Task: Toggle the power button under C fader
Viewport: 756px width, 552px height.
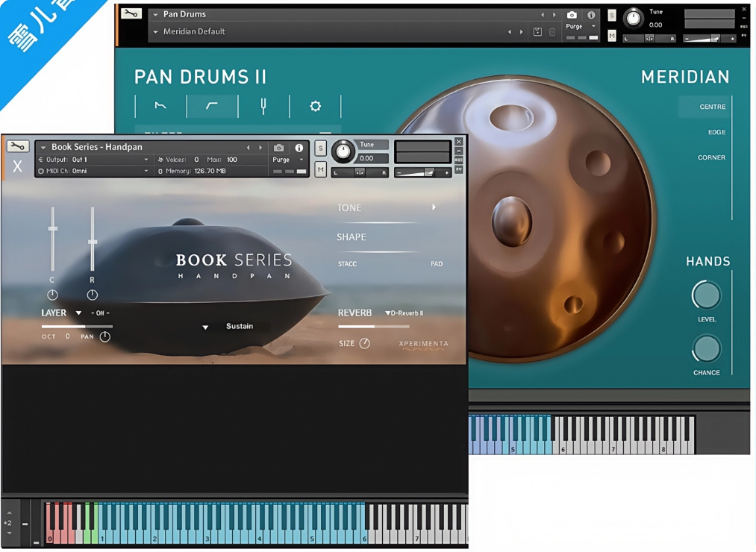Action: click(52, 295)
